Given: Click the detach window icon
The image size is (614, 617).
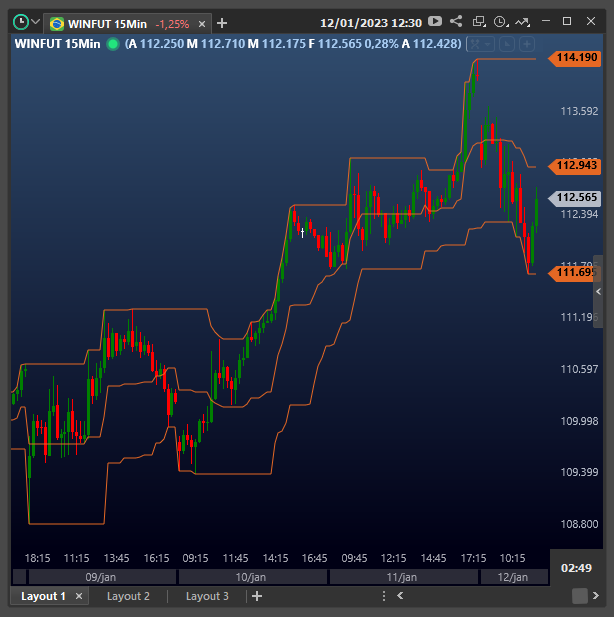Looking at the screenshot, I should pos(479,21).
